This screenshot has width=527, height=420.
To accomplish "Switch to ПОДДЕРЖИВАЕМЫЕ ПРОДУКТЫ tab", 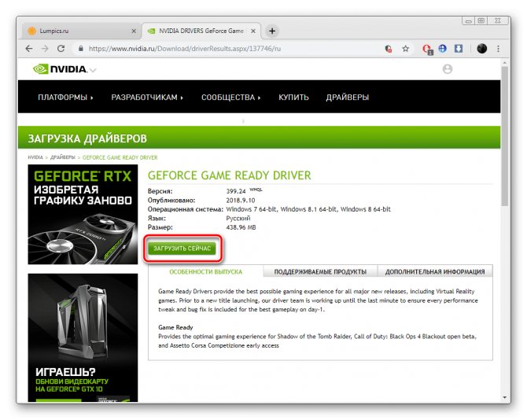I will coord(320,271).
